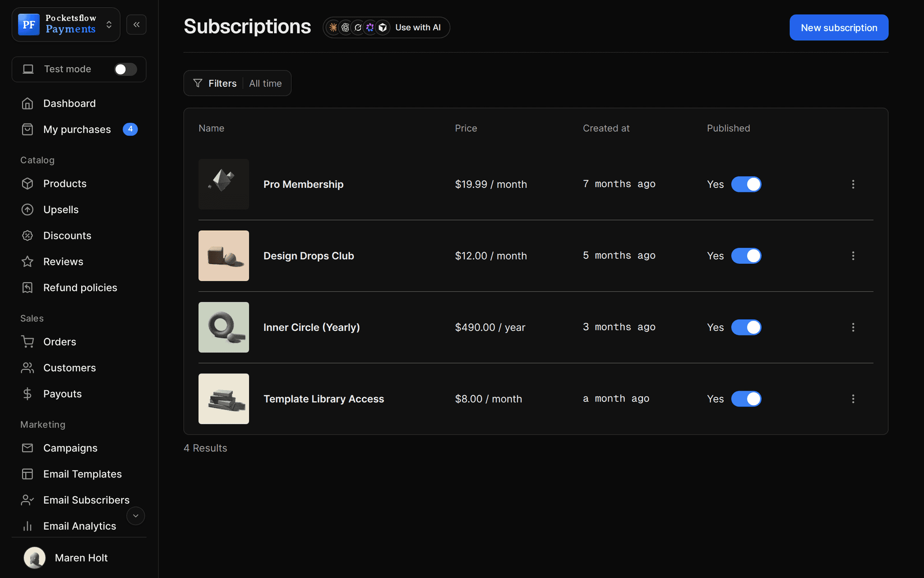924x578 pixels.
Task: Open Campaigns under Marketing
Action: click(x=70, y=448)
